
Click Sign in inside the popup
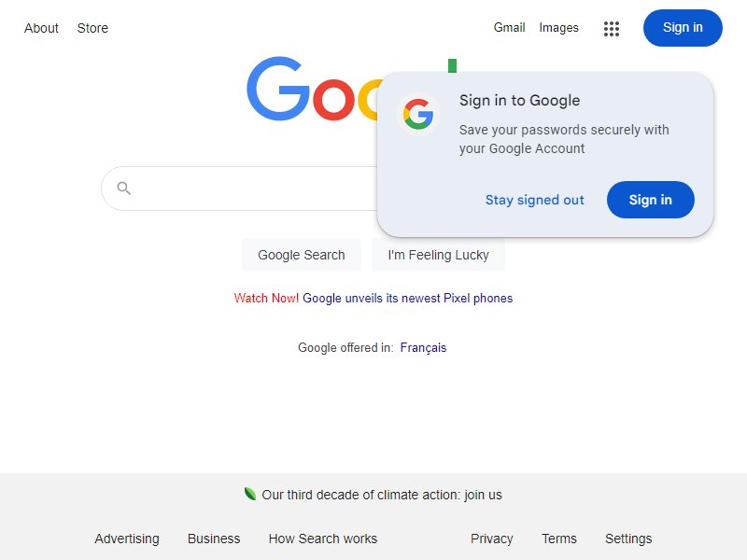click(x=650, y=200)
